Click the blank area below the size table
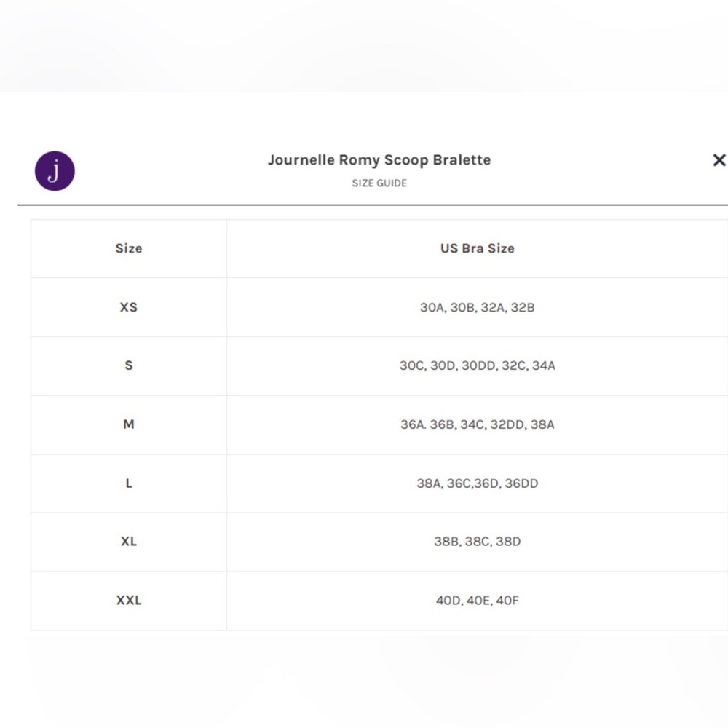This screenshot has height=728, width=728. pyautogui.click(x=364, y=678)
